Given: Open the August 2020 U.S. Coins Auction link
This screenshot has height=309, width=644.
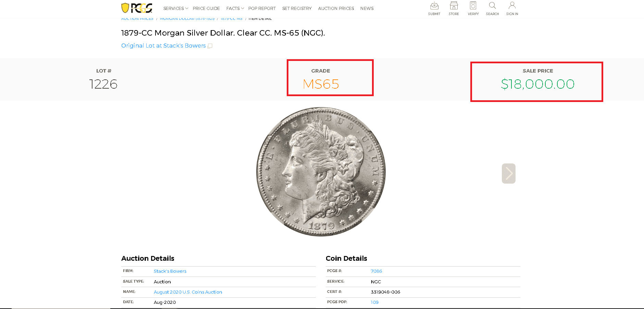Looking at the screenshot, I should [188, 292].
